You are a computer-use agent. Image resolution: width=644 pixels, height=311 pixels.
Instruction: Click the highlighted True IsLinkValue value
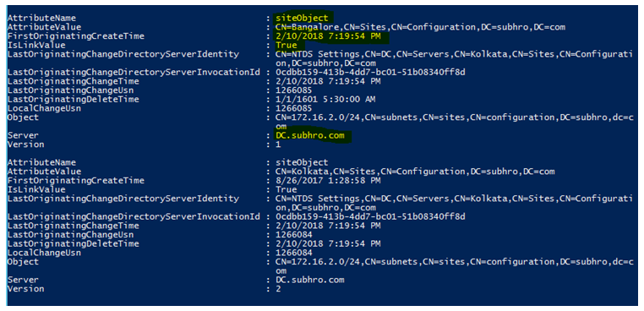click(287, 45)
